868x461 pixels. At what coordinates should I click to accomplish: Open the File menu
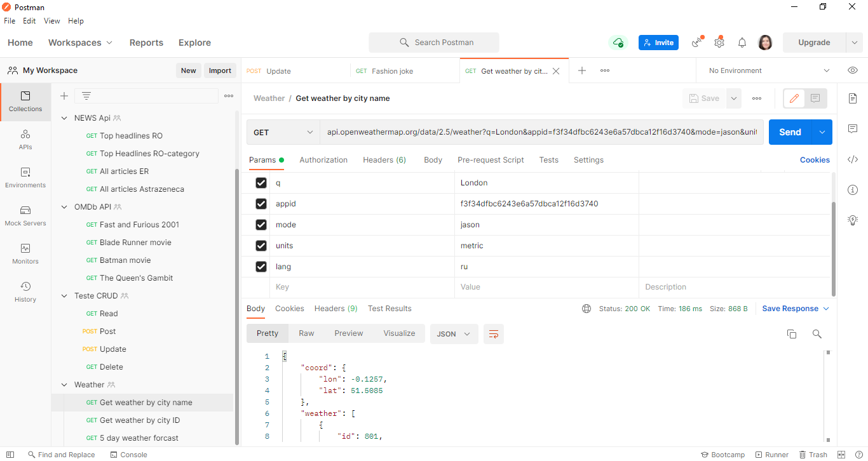coord(10,21)
